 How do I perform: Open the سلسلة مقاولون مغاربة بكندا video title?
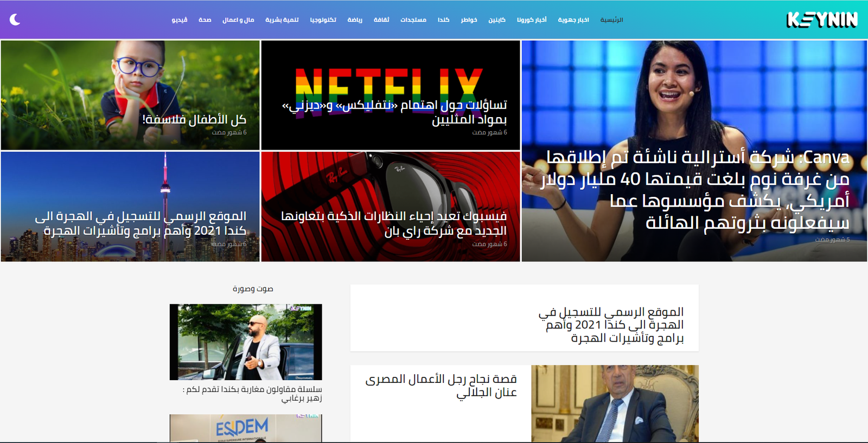click(x=252, y=394)
